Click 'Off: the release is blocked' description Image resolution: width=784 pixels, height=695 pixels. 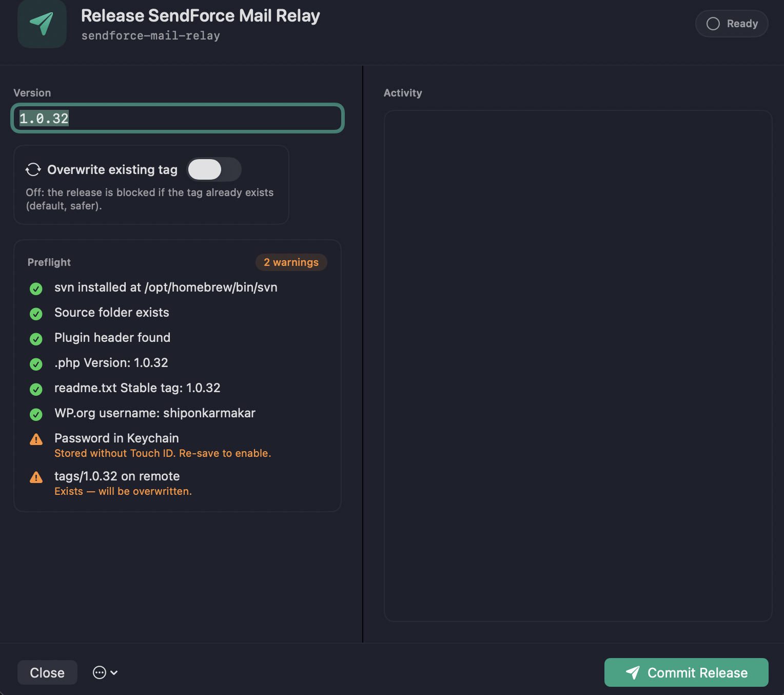[x=150, y=199]
